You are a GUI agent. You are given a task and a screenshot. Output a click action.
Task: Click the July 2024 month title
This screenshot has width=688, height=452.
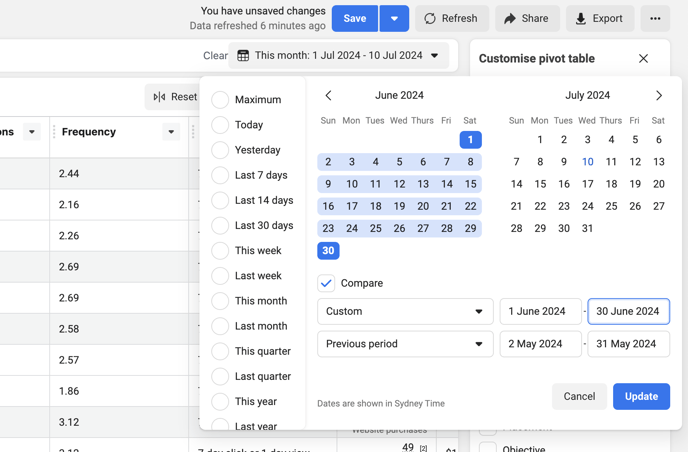[x=588, y=95]
